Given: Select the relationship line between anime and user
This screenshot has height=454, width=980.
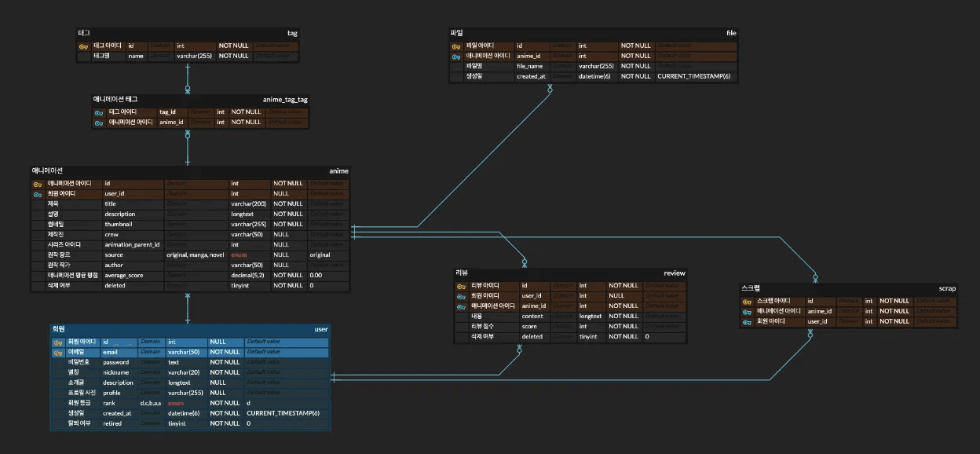Looking at the screenshot, I should pyautogui.click(x=188, y=308).
